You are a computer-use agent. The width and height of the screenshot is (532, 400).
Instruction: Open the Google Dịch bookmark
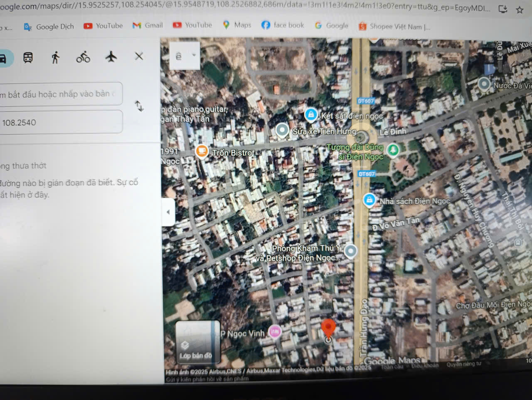(x=49, y=27)
